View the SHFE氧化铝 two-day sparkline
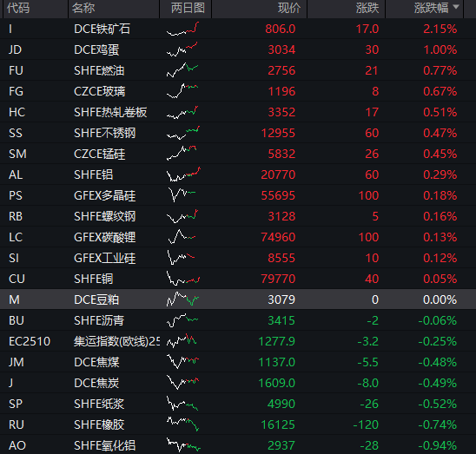Image resolution: width=476 pixels, height=454 pixels. click(x=182, y=445)
